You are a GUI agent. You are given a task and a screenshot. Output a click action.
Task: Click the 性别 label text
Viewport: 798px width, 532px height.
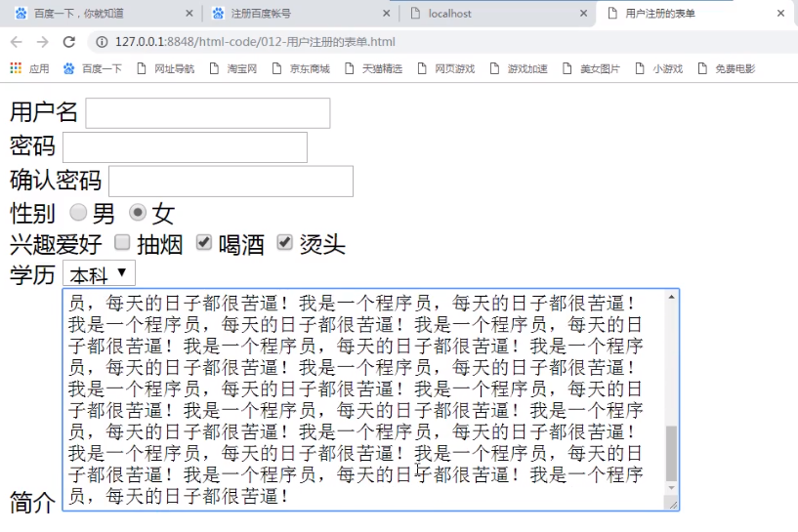tap(32, 213)
